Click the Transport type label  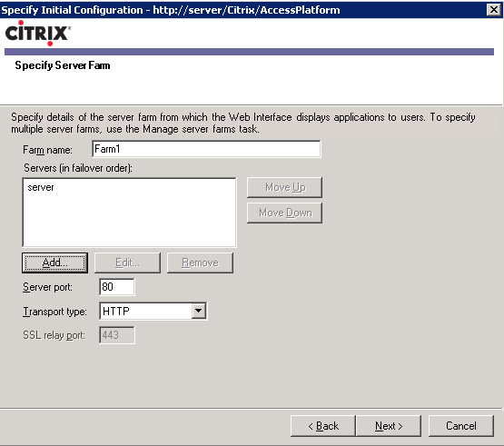(54, 312)
